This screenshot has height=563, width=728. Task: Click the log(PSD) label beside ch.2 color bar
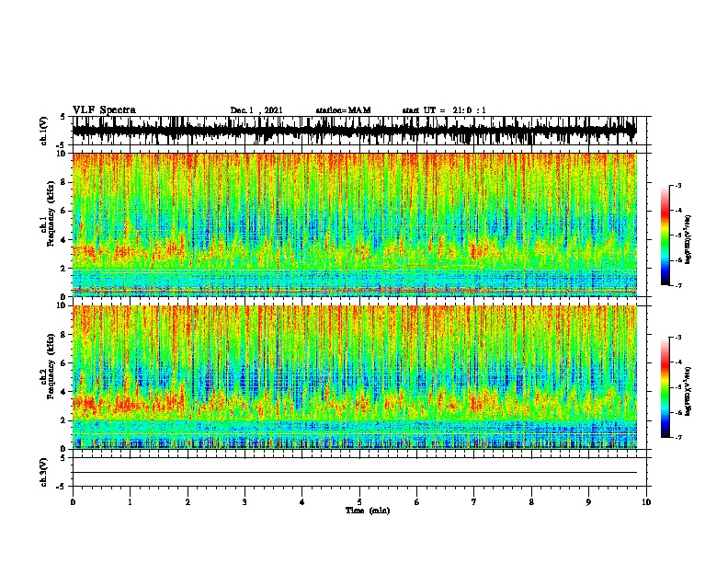(x=688, y=391)
